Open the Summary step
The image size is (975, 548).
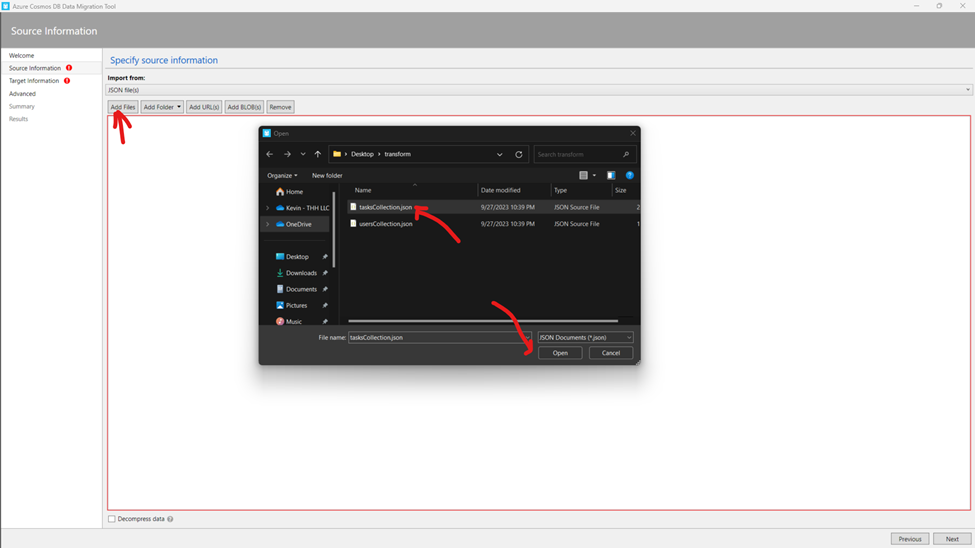pyautogui.click(x=22, y=106)
